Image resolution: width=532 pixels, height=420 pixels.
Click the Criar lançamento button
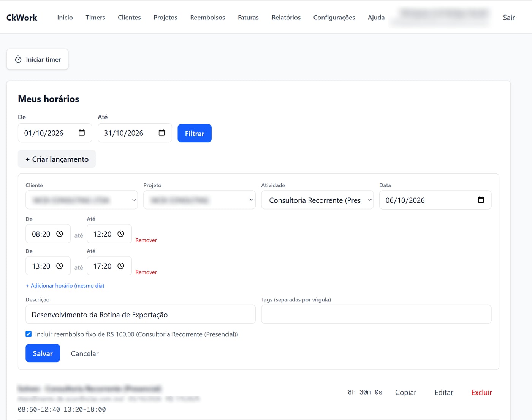point(57,159)
